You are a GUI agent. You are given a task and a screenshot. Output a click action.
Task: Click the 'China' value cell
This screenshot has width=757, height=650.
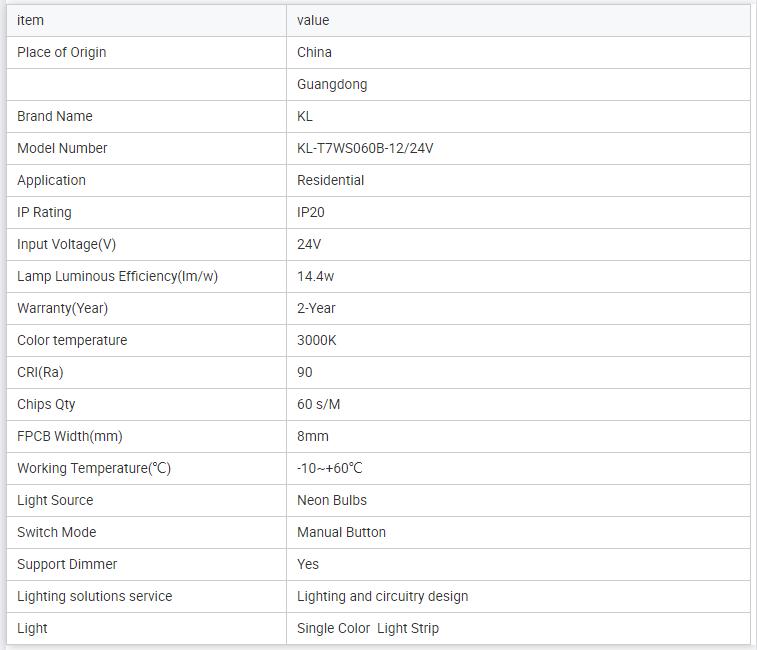pyautogui.click(x=315, y=52)
